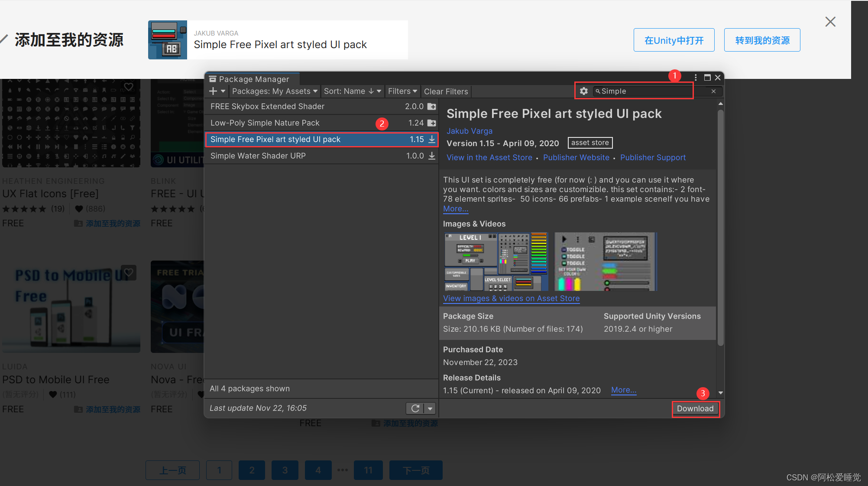Image resolution: width=868 pixels, height=486 pixels.
Task: Open the Jakub Varga publisher link
Action: [x=470, y=131]
